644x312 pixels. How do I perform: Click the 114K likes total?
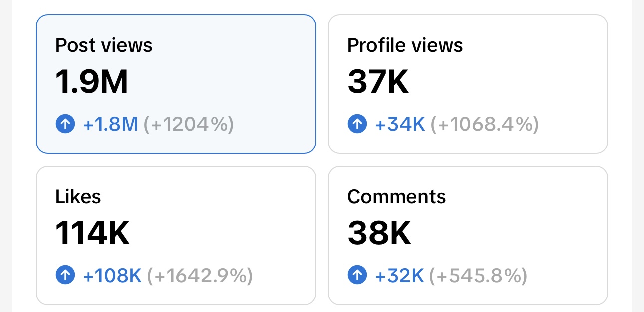point(92,233)
